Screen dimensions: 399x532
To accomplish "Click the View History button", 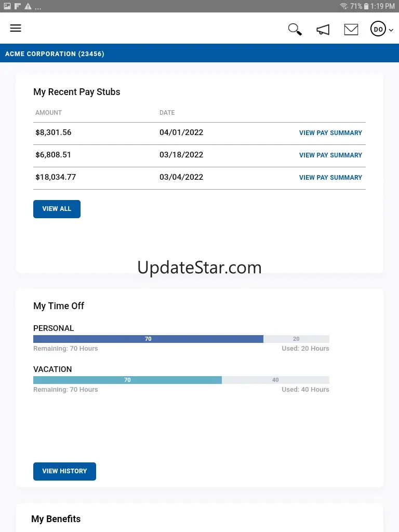I will (x=64, y=471).
